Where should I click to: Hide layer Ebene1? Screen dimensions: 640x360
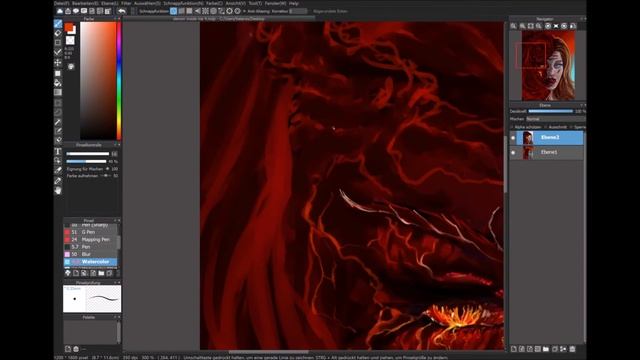[x=513, y=153]
